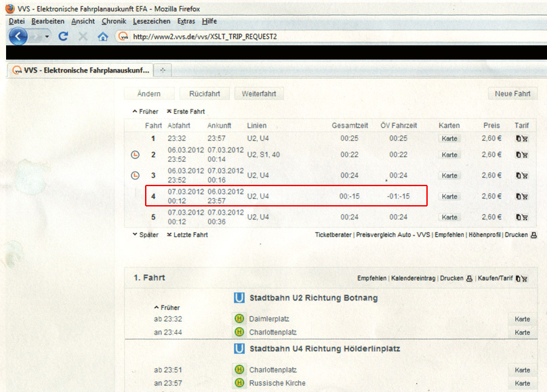Go to the home page icon

pyautogui.click(x=102, y=37)
